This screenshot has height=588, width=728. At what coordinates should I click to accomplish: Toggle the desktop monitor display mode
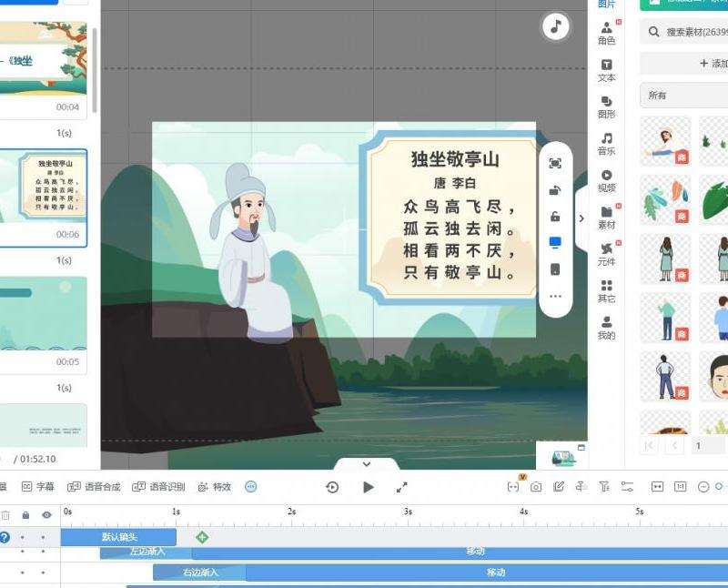coord(555,243)
